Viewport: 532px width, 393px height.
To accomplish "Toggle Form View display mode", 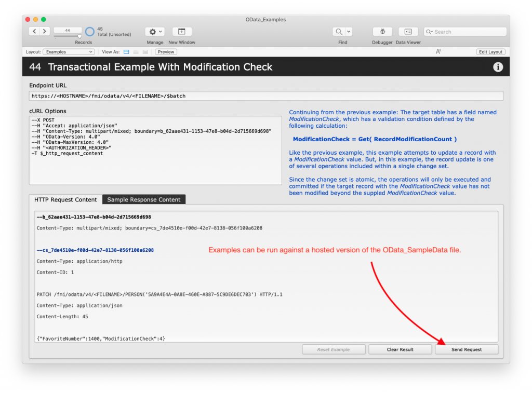I will point(126,51).
